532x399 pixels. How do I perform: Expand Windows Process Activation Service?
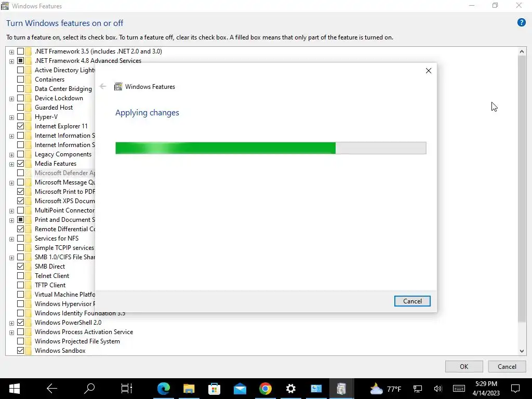[x=11, y=332]
